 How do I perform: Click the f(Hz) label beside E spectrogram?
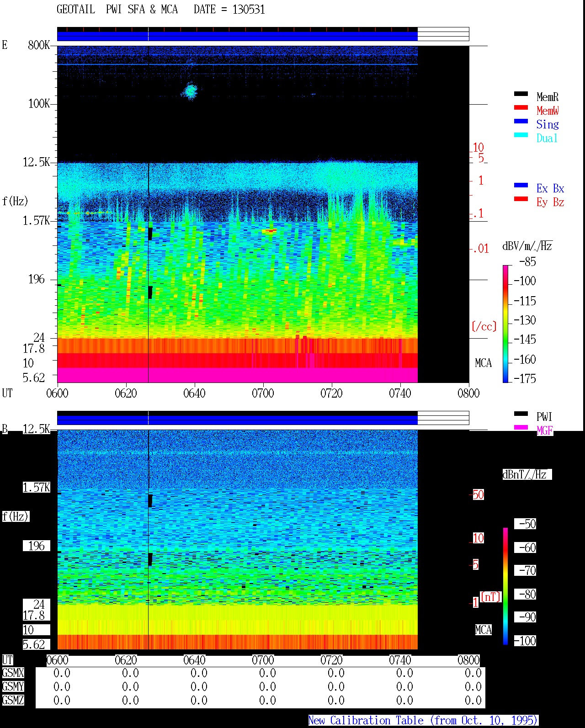(x=15, y=201)
